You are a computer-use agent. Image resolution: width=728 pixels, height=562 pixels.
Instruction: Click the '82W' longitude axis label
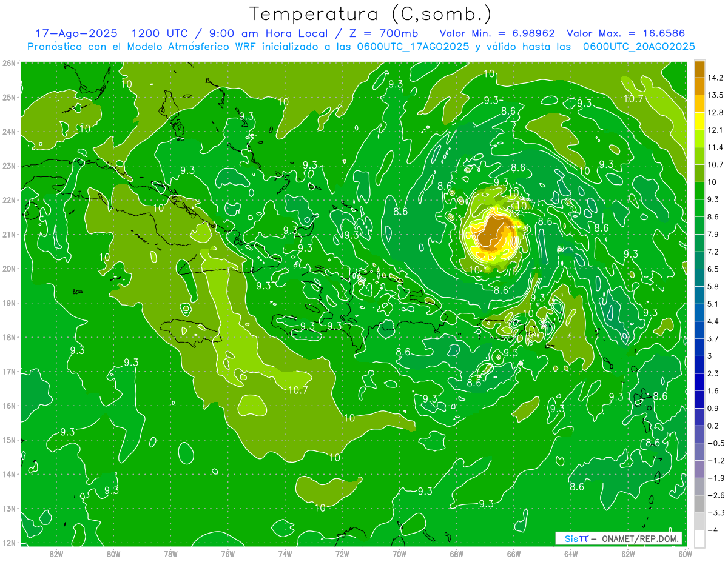point(56,554)
